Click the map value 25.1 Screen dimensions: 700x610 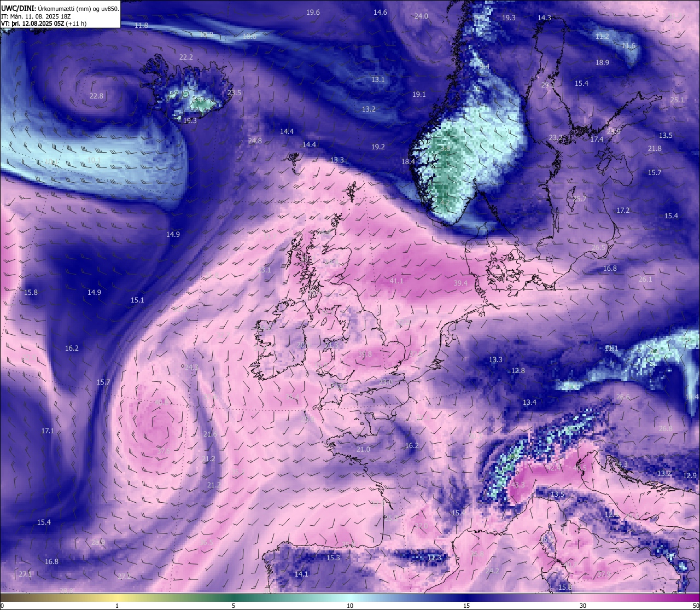pos(677,100)
